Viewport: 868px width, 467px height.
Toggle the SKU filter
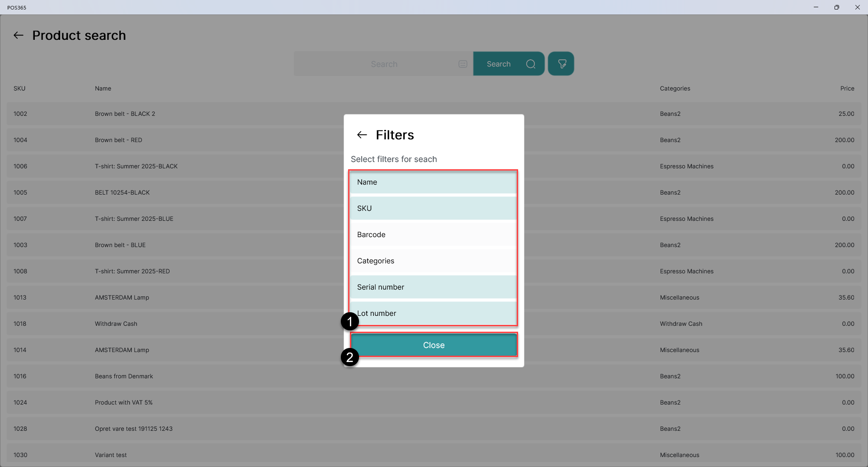[433, 208]
